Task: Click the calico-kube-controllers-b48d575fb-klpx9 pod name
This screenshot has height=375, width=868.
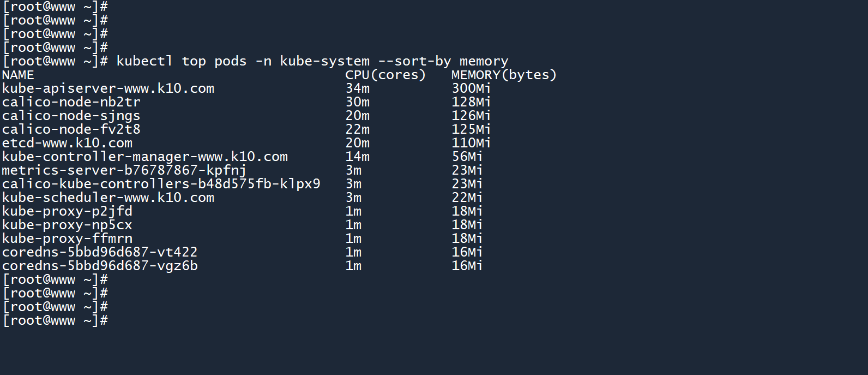Action: tap(161, 184)
